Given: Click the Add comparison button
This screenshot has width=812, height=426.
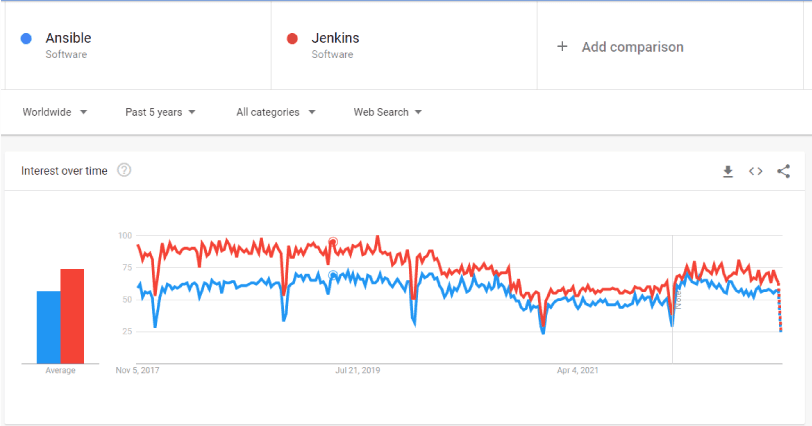Looking at the screenshot, I should point(632,46).
